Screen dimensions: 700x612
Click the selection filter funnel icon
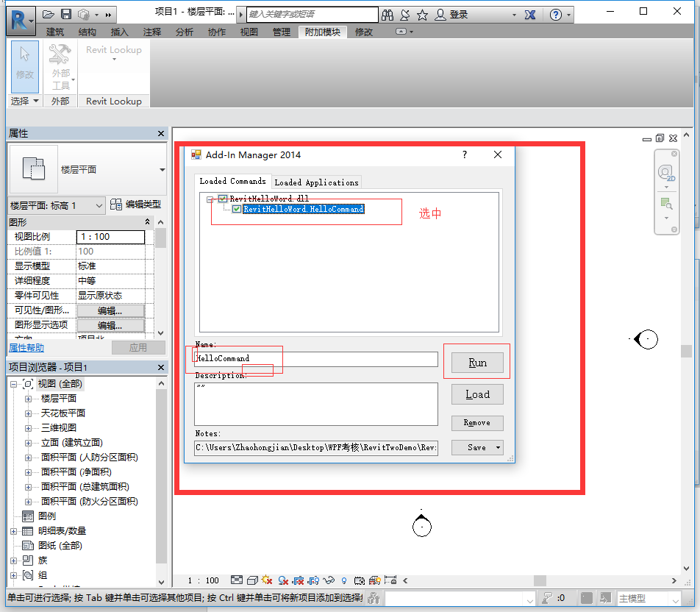[547, 598]
